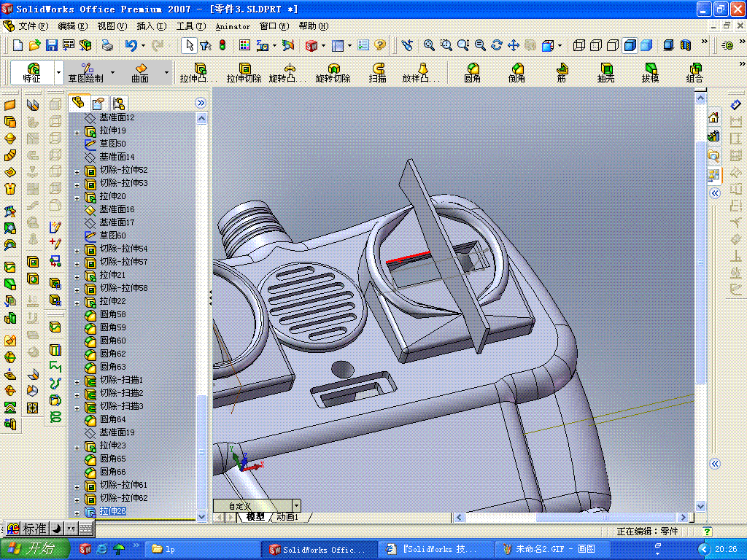
Task: Open the FeatureManager design tree tab
Action: (x=78, y=102)
